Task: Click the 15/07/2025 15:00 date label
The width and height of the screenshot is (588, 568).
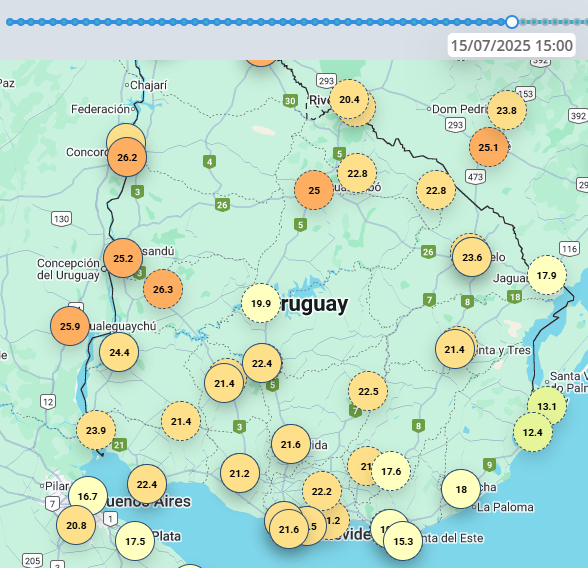Action: 512,45
